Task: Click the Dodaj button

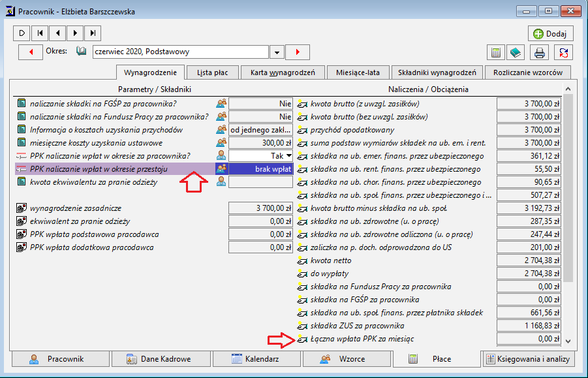Action: [x=551, y=34]
